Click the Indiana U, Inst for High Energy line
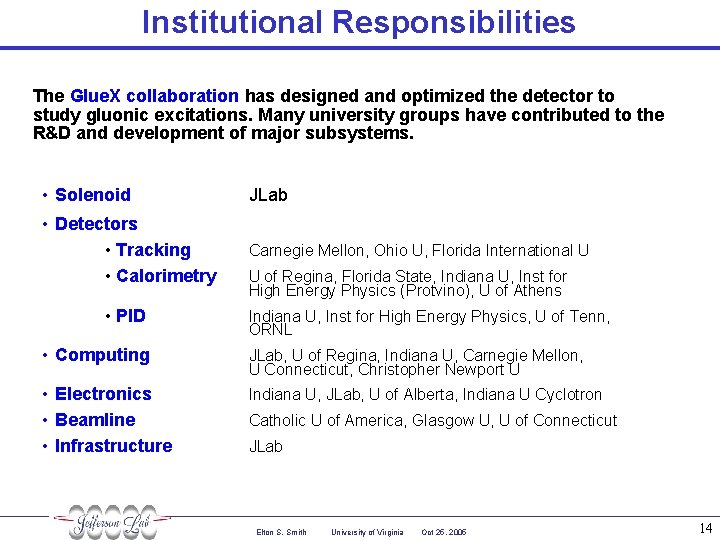Image resolution: width=720 pixels, height=540 pixels. pyautogui.click(x=429, y=316)
